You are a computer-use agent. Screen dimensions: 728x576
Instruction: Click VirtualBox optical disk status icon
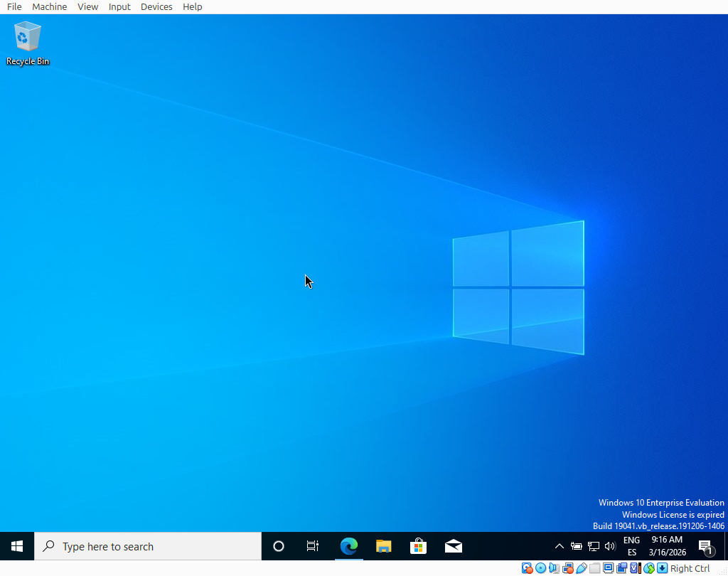[x=540, y=568]
